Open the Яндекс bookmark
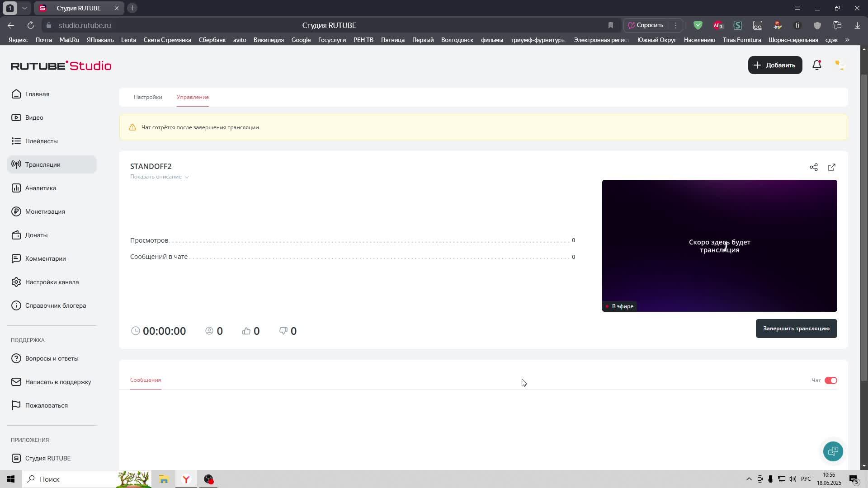The width and height of the screenshot is (868, 488). [x=18, y=40]
